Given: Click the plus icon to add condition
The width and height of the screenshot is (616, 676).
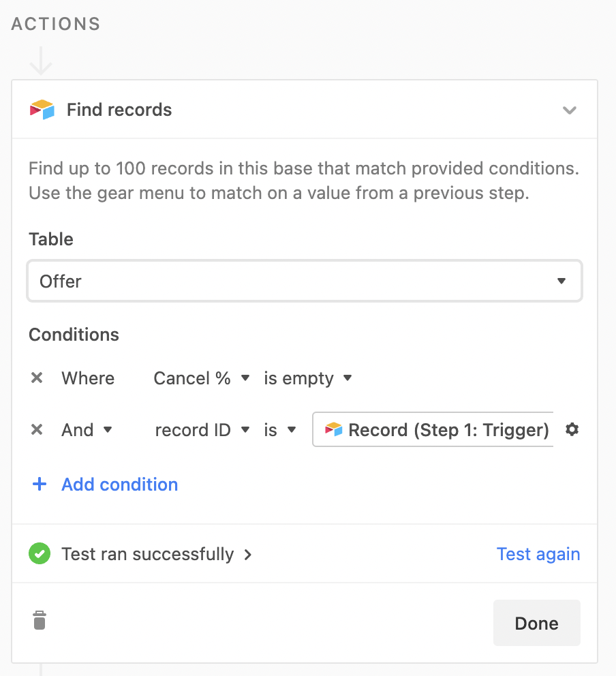Looking at the screenshot, I should pos(40,484).
